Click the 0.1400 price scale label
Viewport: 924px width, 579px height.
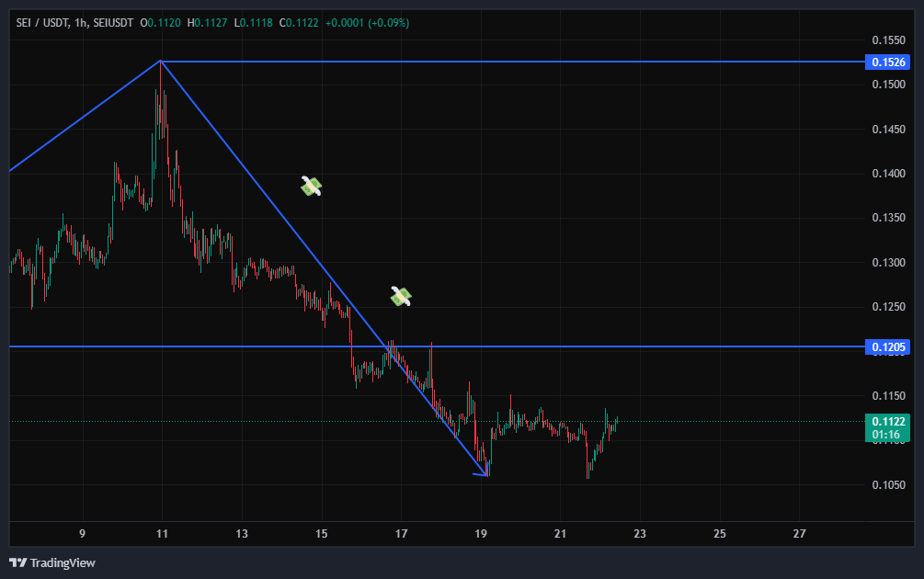coord(887,174)
